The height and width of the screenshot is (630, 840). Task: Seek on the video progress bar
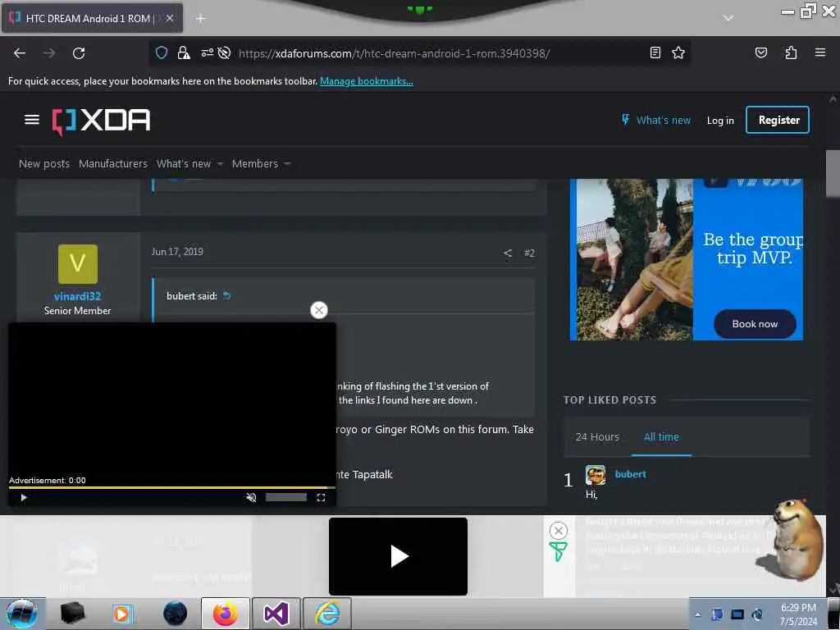[x=172, y=487]
